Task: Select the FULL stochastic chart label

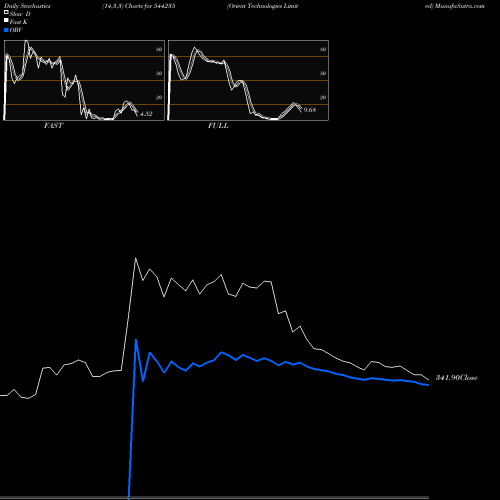Action: [x=218, y=126]
